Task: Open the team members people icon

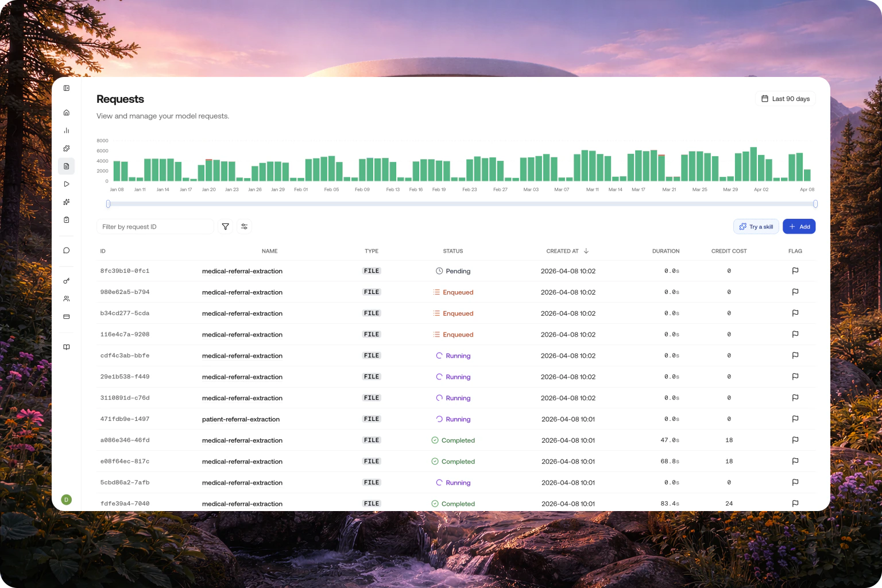Action: (67, 299)
